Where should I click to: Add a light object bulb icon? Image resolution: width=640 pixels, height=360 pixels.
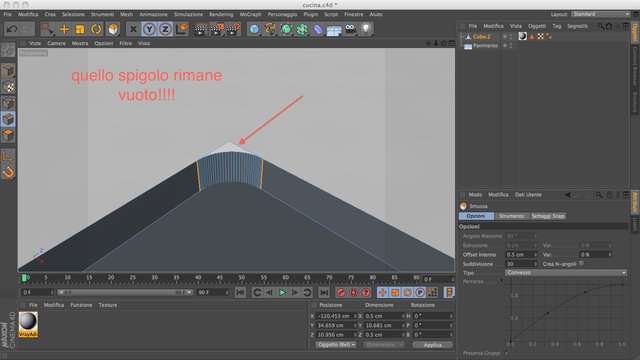(x=366, y=29)
